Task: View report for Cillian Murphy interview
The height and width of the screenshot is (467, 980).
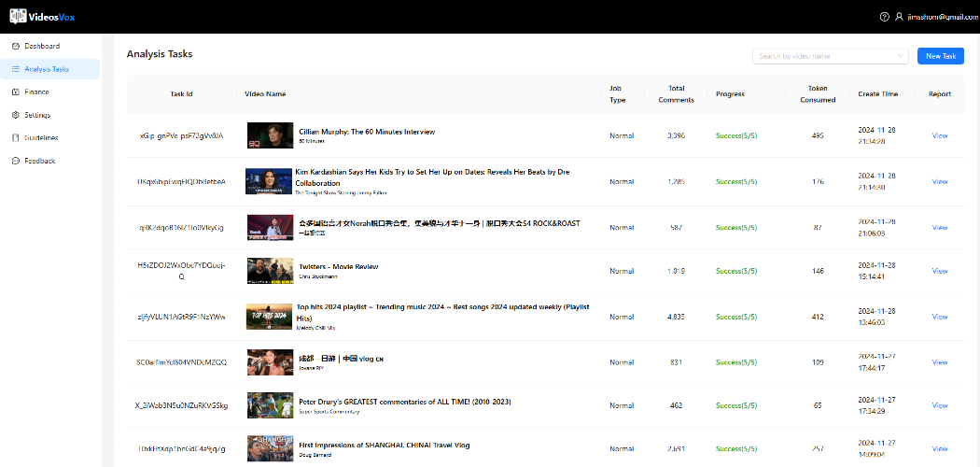Action: [x=939, y=135]
